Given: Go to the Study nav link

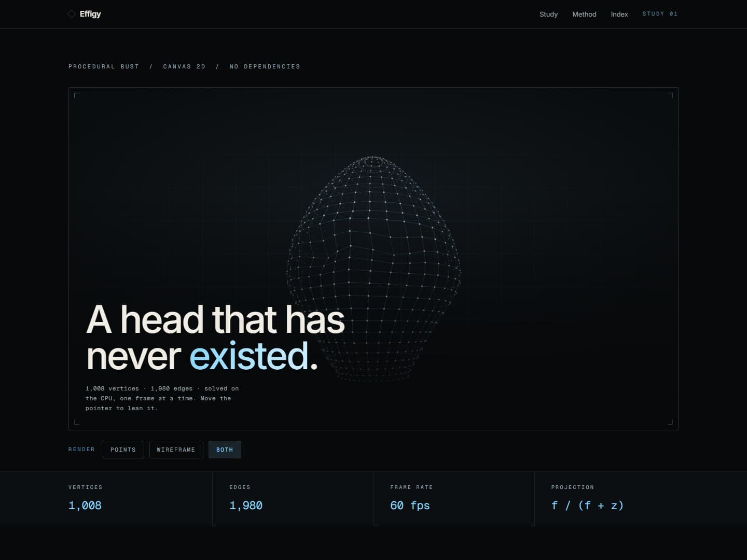Looking at the screenshot, I should (x=548, y=14).
